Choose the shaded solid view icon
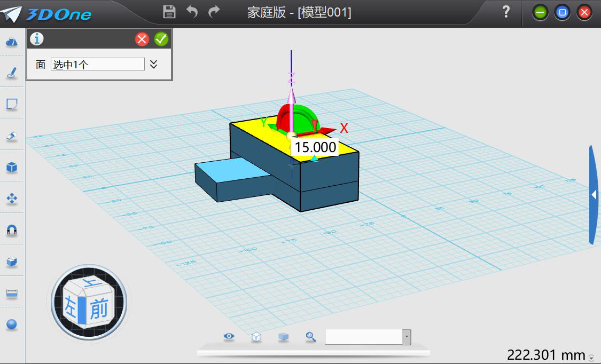 (283, 337)
